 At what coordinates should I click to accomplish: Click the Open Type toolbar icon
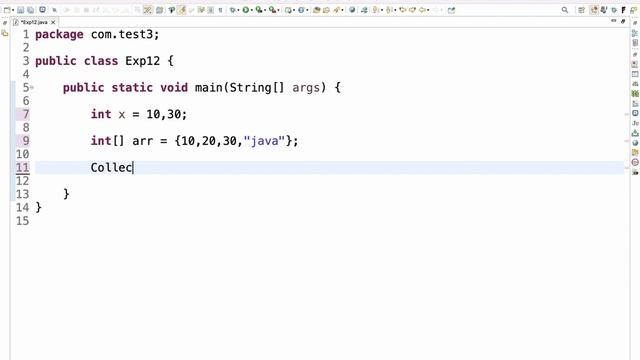pos(316,10)
